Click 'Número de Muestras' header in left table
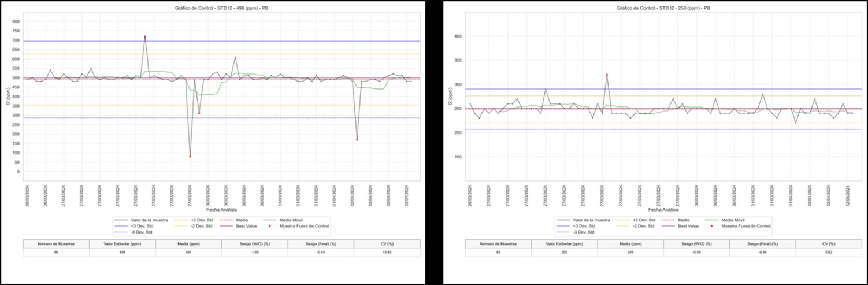The image size is (868, 285). point(56,245)
